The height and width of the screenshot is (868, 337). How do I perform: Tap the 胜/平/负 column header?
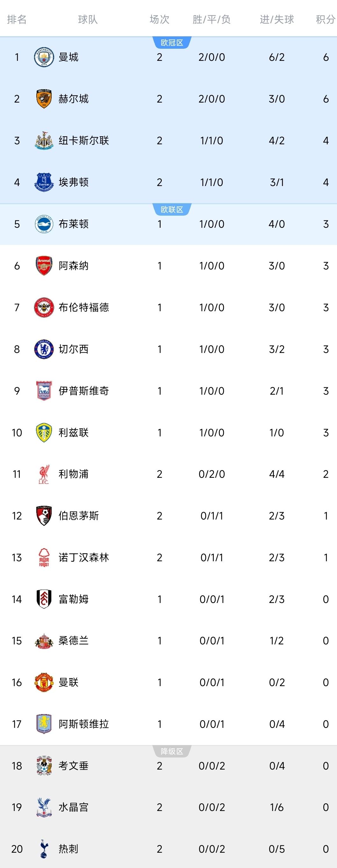click(x=212, y=19)
